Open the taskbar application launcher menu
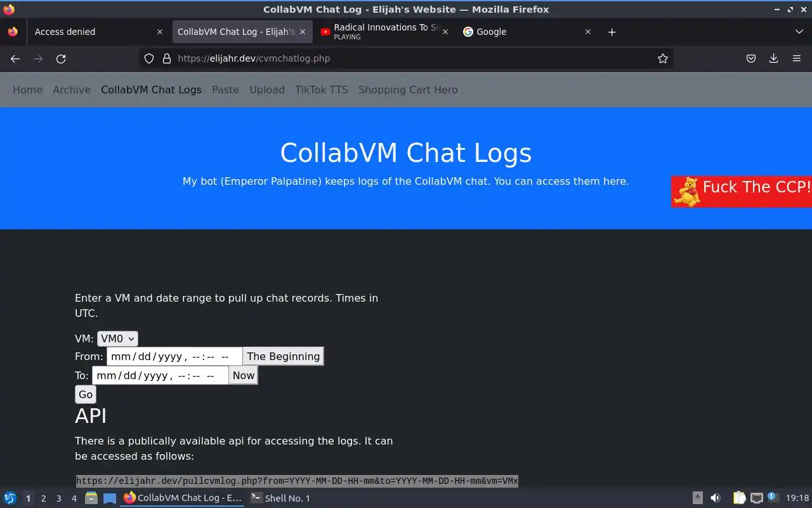Image resolution: width=812 pixels, height=508 pixels. (10, 498)
